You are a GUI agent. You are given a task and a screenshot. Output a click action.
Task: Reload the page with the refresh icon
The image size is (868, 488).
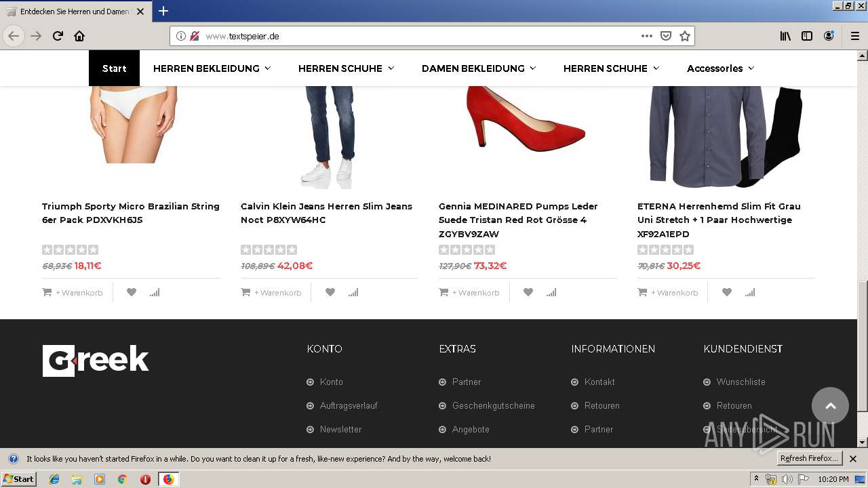[58, 36]
